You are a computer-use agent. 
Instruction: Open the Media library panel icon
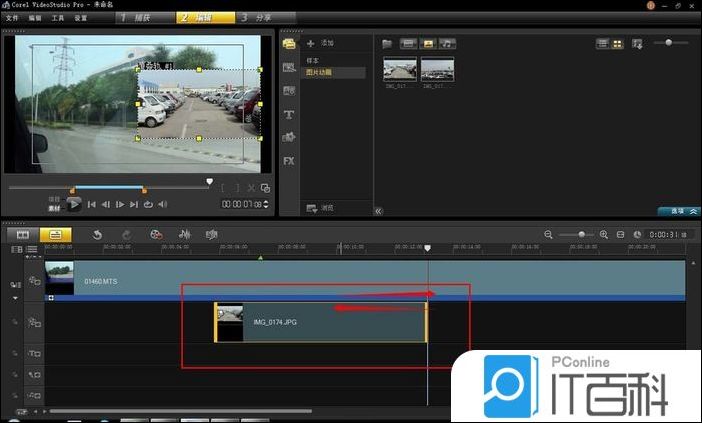[289, 44]
